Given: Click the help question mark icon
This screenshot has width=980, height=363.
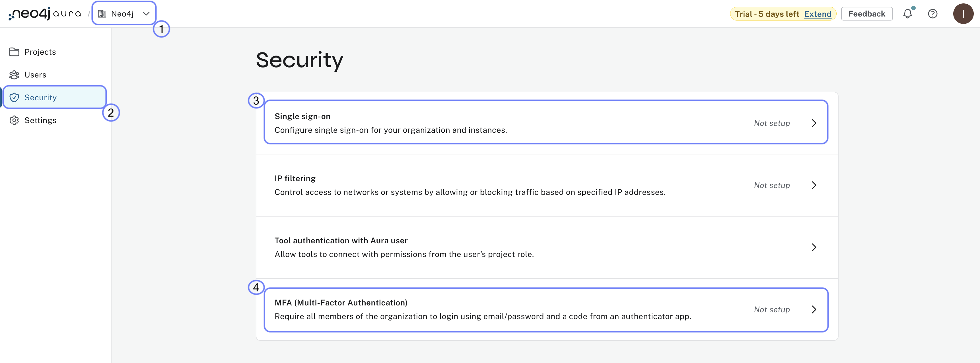Looking at the screenshot, I should tap(933, 14).
